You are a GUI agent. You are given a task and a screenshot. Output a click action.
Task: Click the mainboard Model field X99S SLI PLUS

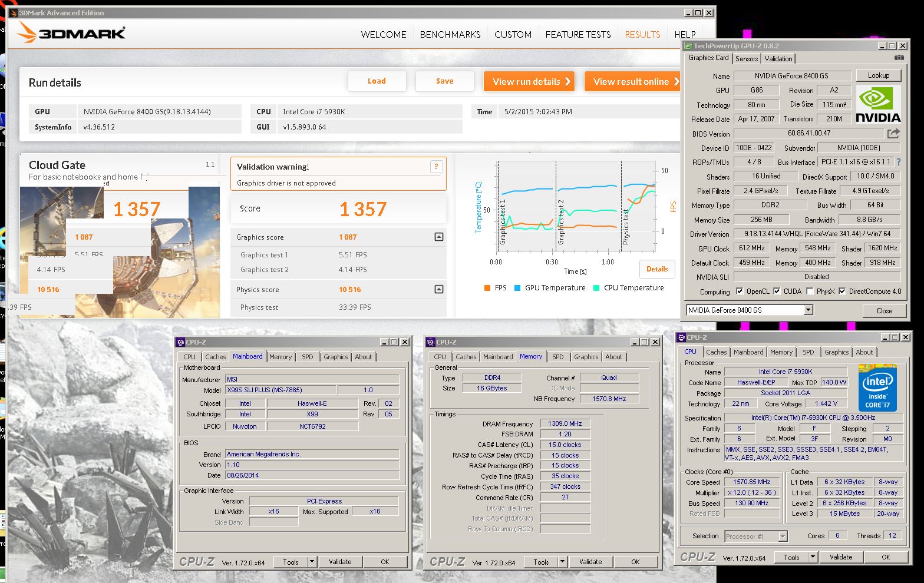pyautogui.click(x=280, y=390)
